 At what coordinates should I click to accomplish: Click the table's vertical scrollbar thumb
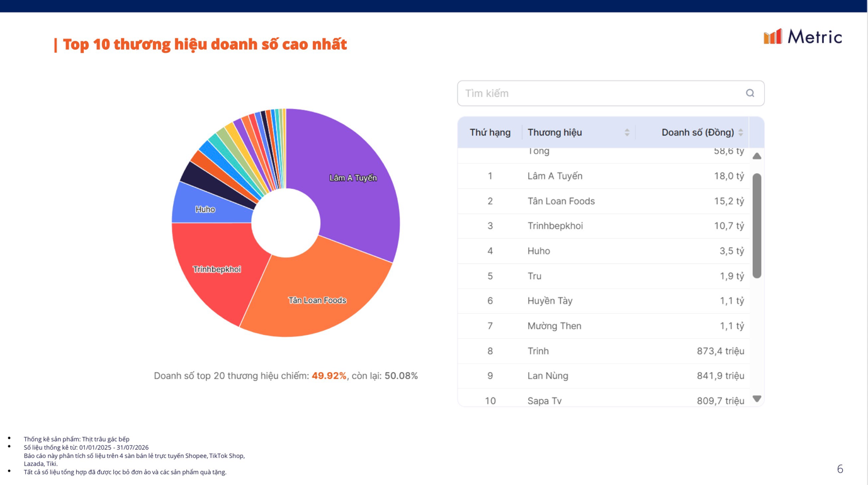click(757, 225)
